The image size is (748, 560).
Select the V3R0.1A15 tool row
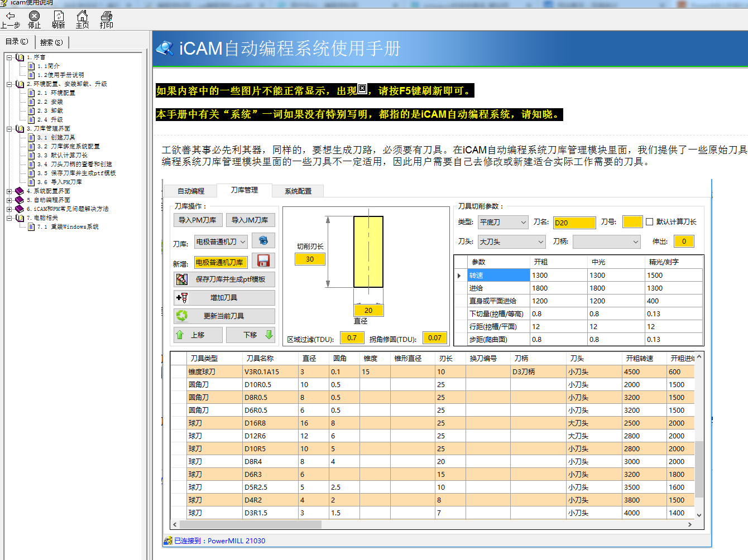[x=433, y=371]
